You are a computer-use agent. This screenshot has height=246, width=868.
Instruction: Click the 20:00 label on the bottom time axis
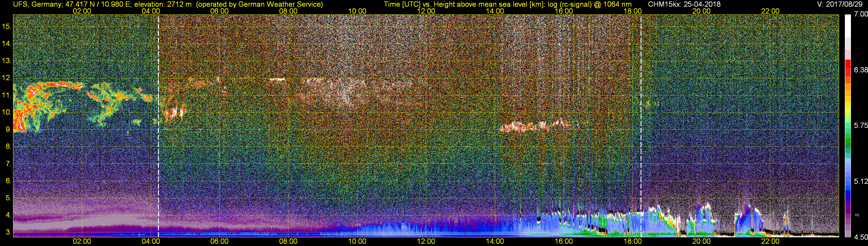702,241
